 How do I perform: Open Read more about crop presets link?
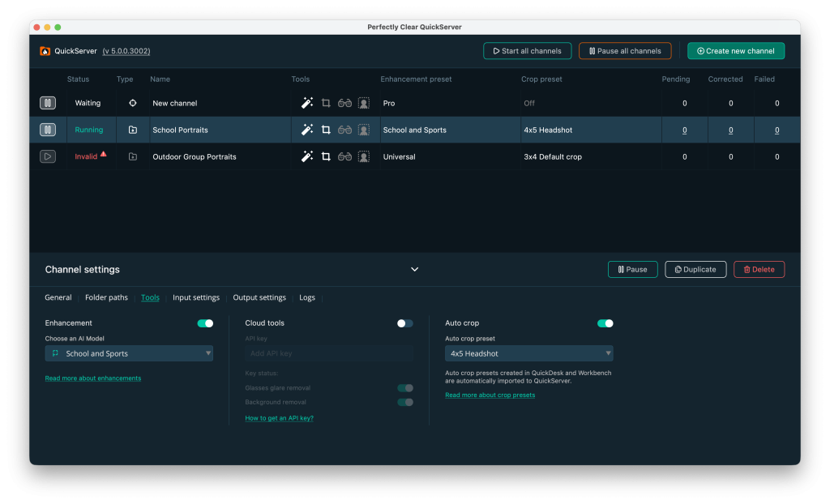pos(490,395)
